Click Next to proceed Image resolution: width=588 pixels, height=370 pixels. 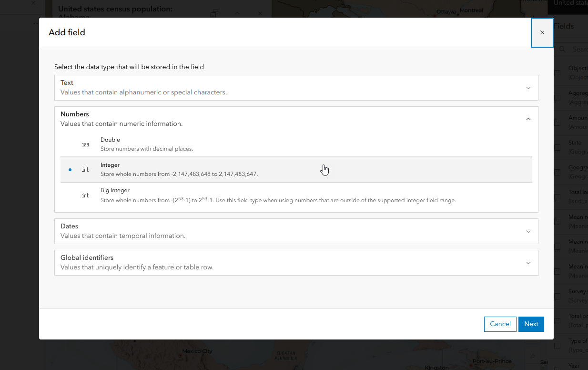coord(531,324)
